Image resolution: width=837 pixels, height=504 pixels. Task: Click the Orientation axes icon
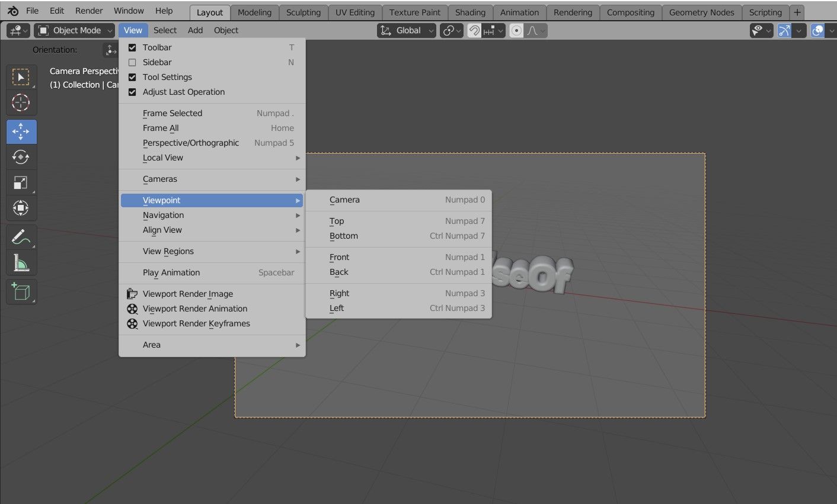click(111, 50)
